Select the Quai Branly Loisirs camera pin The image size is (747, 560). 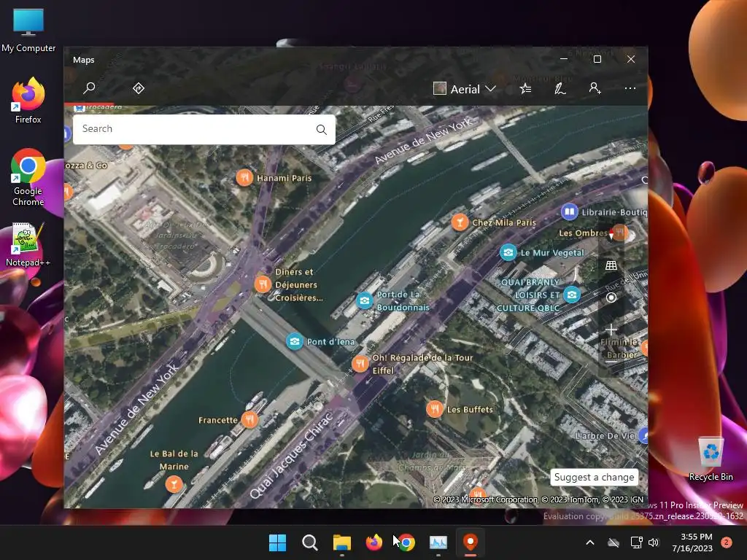[572, 295]
